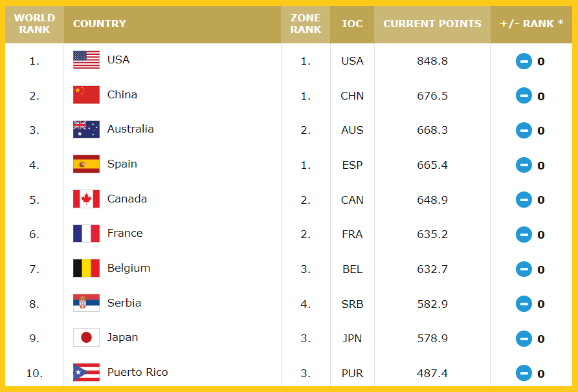Click the Canada flag icon
The height and width of the screenshot is (392, 578).
click(86, 199)
